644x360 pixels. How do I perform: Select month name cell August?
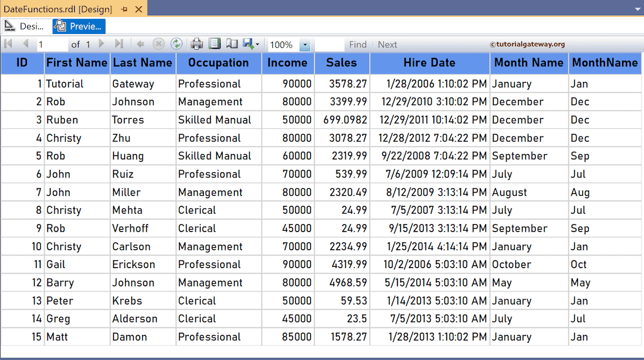(529, 193)
